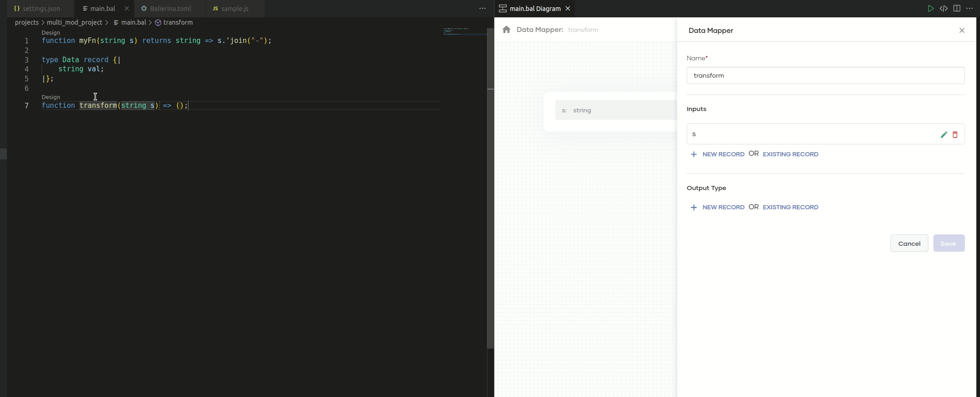
Task: Select multi_mod_project in the breadcrumb
Action: coord(74,22)
